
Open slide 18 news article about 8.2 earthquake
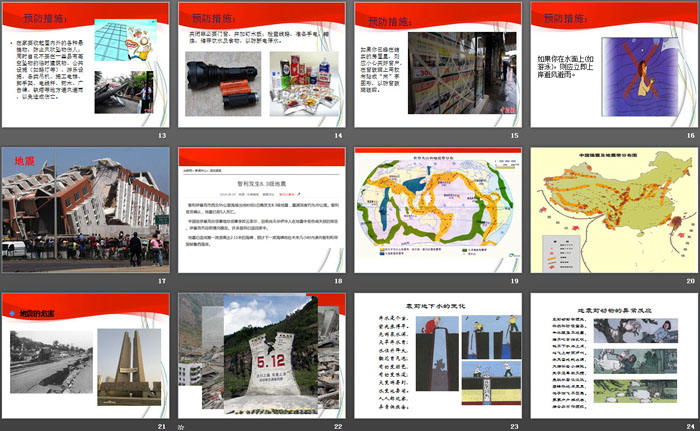pyautogui.click(x=262, y=210)
